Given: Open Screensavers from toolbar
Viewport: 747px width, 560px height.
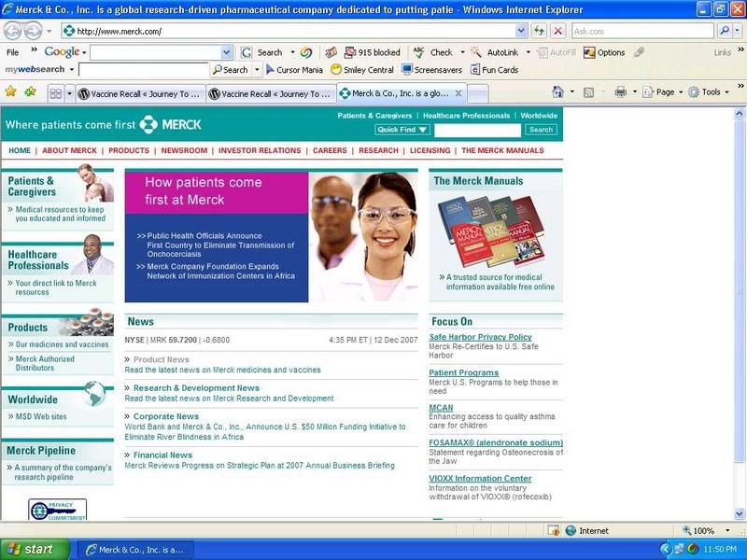Looking at the screenshot, I should pyautogui.click(x=432, y=69).
